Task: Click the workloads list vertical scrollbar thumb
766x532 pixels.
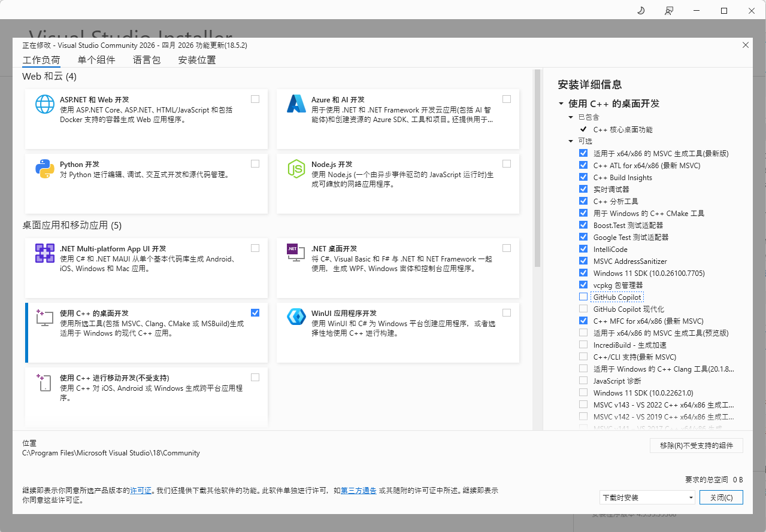Action: coord(537,168)
